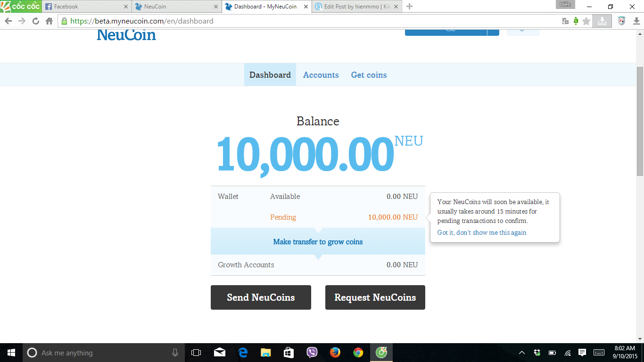Open the Wi-Fi network tray icon
Image resolution: width=644 pixels, height=362 pixels.
pos(568,353)
